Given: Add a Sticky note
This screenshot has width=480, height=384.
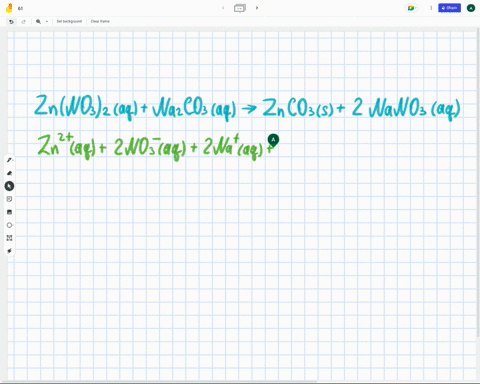Looking at the screenshot, I should (x=9, y=199).
